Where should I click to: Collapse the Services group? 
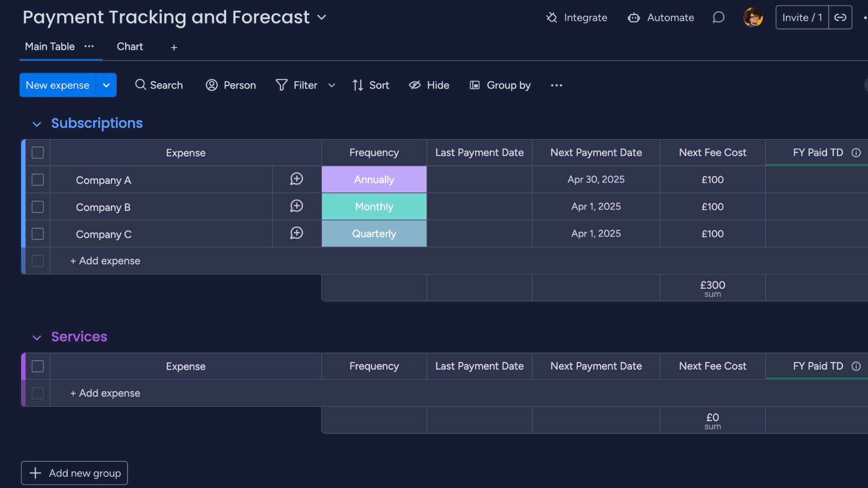tap(37, 338)
